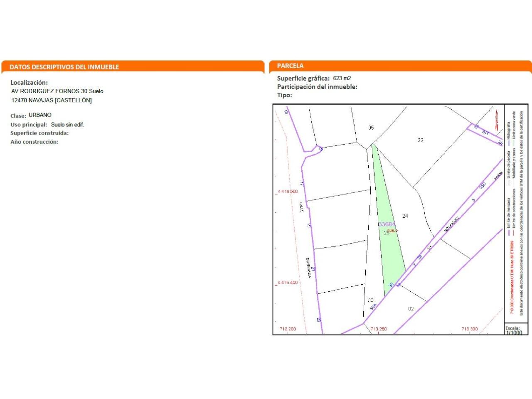Click the "Uso principal" value "Suelo sin edif."
The width and height of the screenshot is (532, 399).
(67, 125)
